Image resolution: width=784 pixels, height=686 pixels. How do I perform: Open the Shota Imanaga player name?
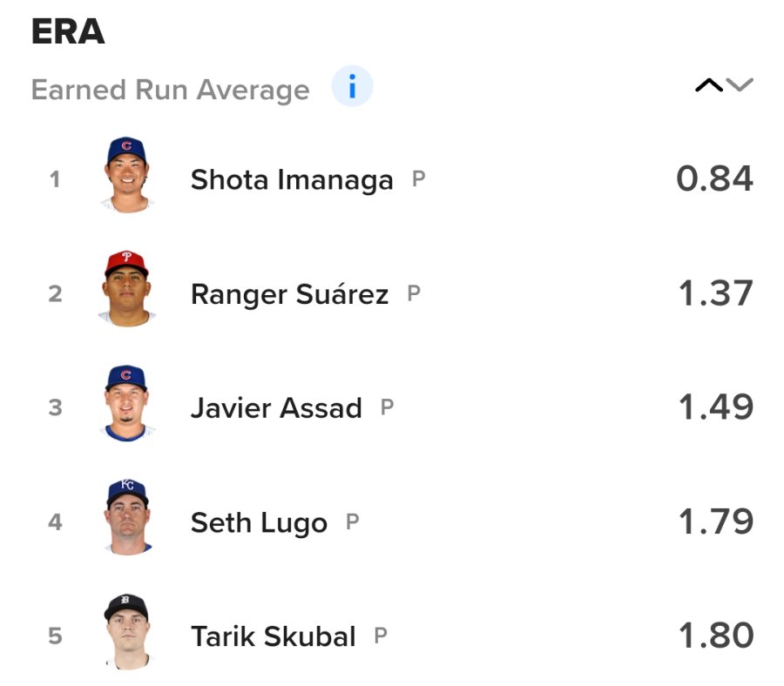click(x=292, y=180)
